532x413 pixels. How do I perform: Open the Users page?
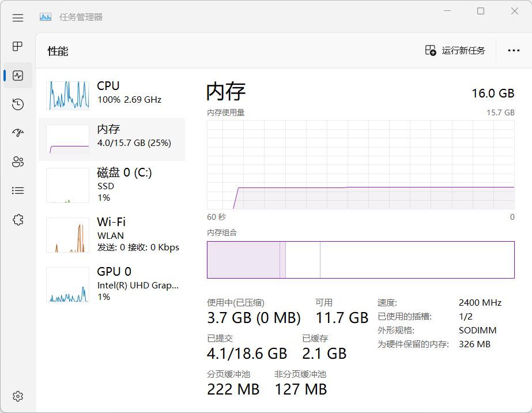[17, 162]
